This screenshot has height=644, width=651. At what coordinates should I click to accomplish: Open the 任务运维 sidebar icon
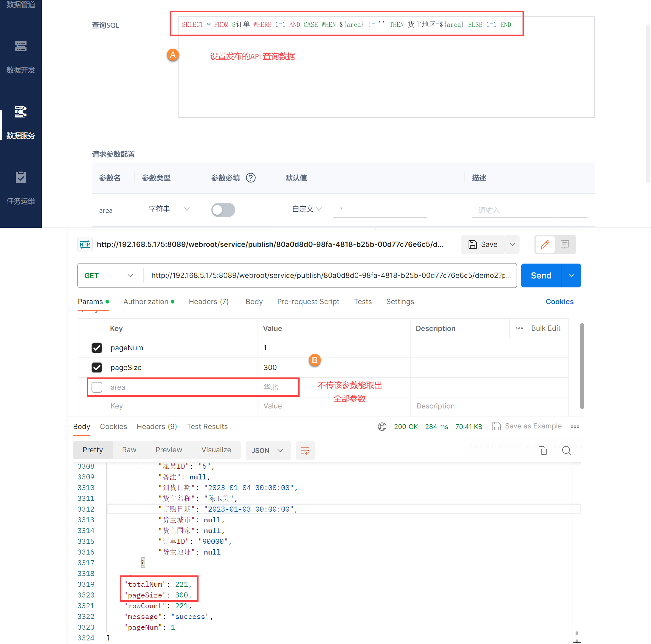(x=21, y=177)
